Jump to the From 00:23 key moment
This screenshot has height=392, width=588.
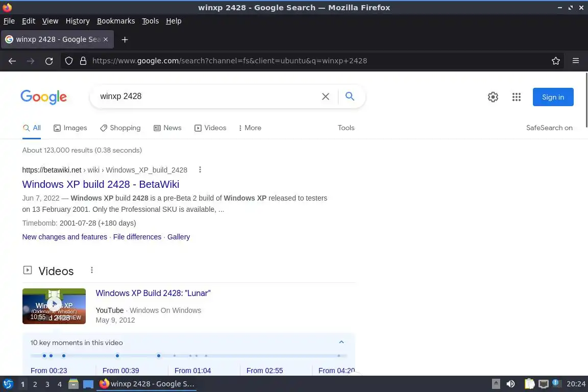click(49, 371)
